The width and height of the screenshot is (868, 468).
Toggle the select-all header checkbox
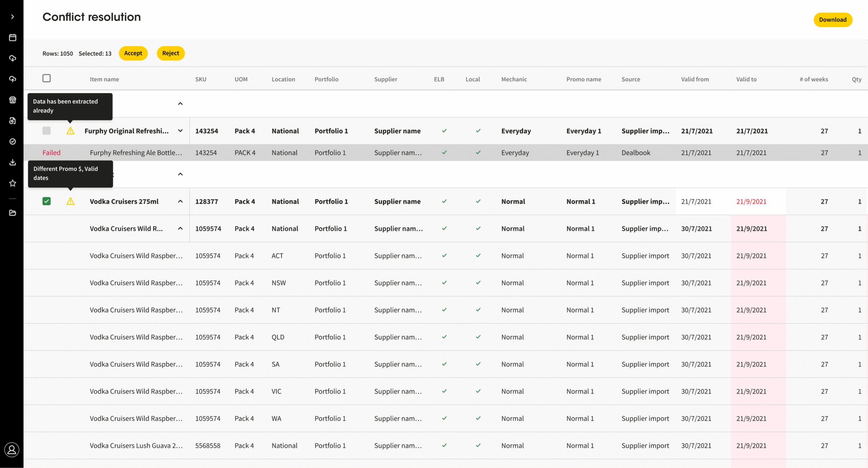pyautogui.click(x=46, y=78)
